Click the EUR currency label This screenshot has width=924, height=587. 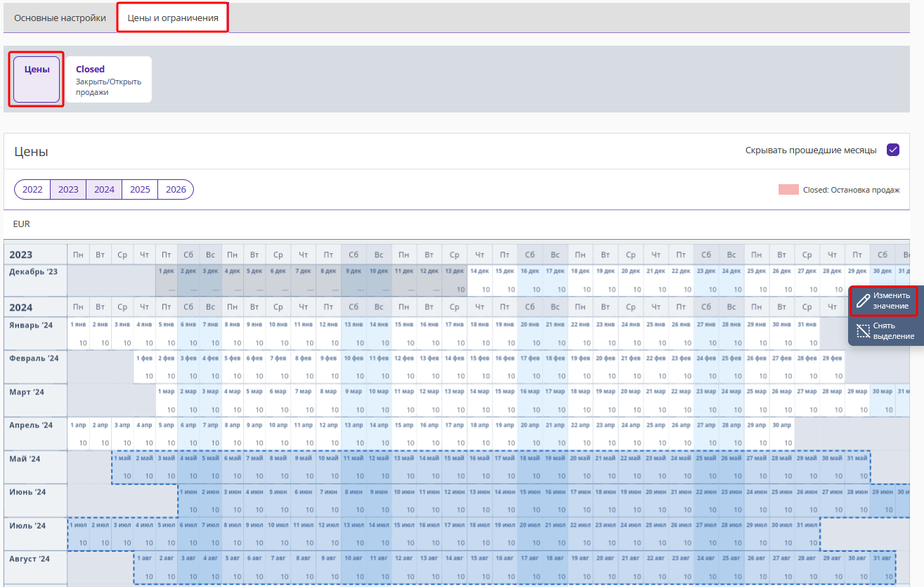pos(22,224)
